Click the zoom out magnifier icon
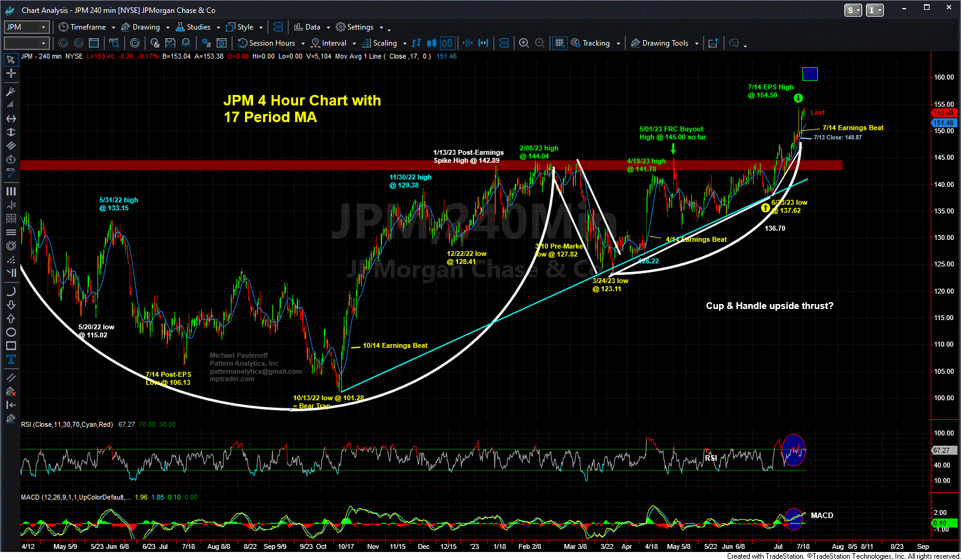Image resolution: width=961 pixels, height=560 pixels. tap(540, 43)
